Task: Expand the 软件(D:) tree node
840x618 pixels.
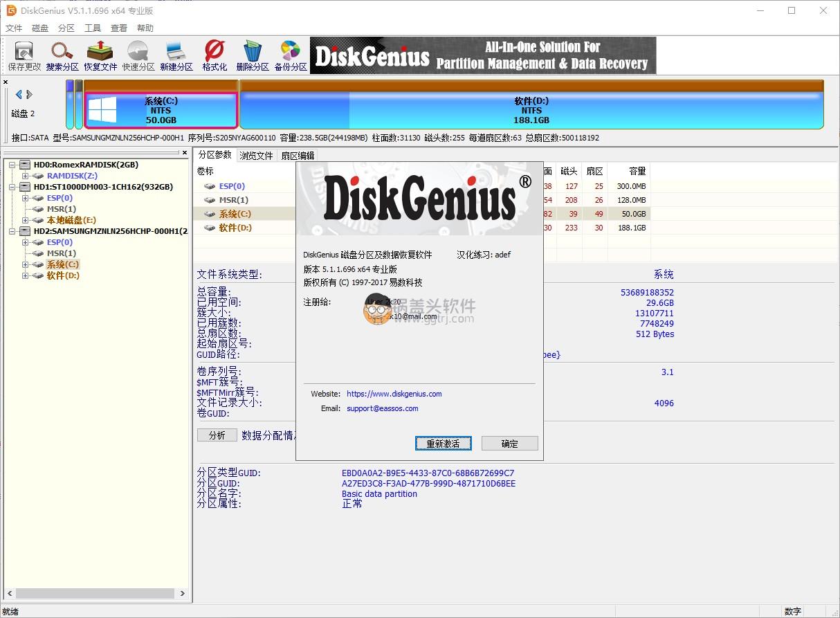Action: (25, 275)
